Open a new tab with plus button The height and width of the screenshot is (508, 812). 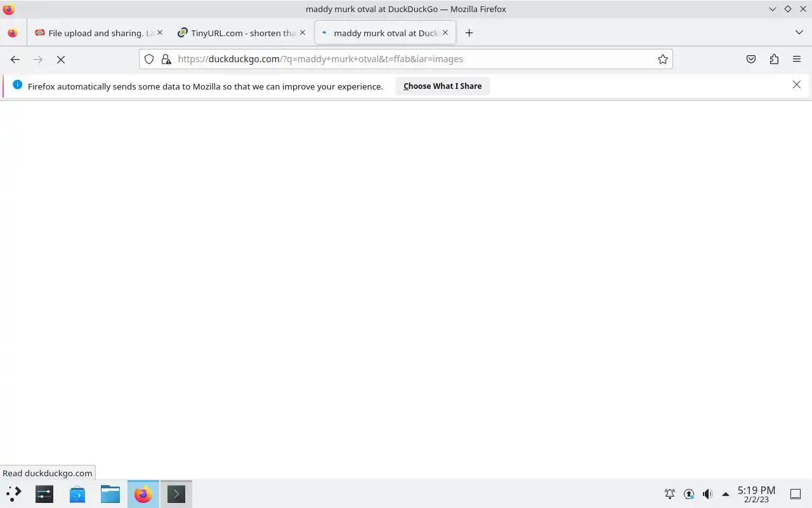(x=469, y=33)
